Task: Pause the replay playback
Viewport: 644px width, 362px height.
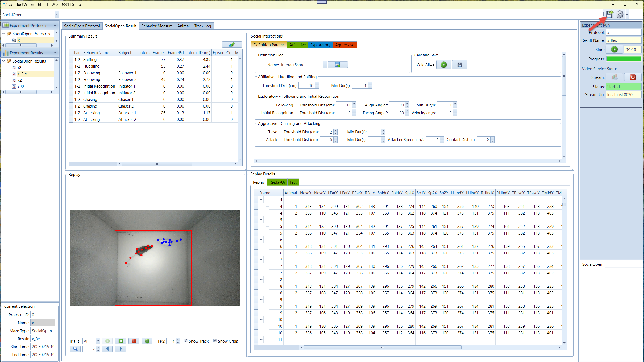Action: point(121,341)
